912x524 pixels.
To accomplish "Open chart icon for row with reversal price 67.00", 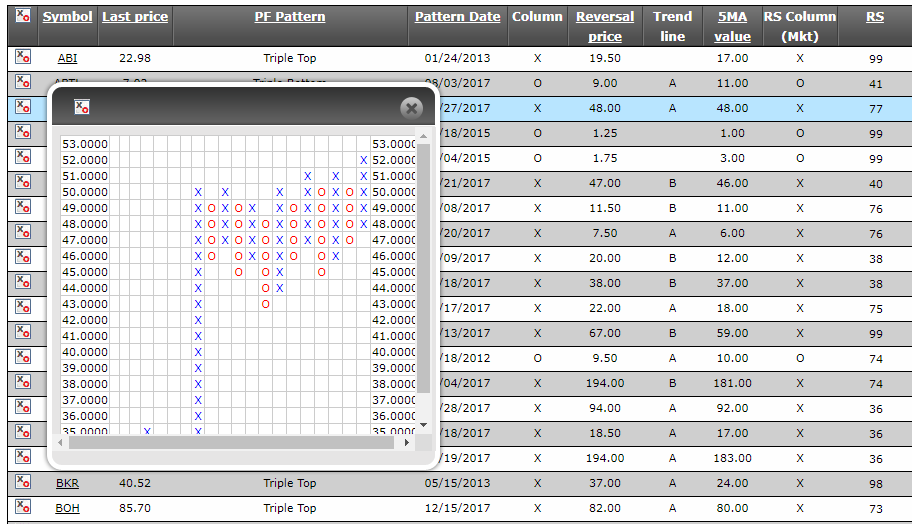I will pyautogui.click(x=23, y=332).
